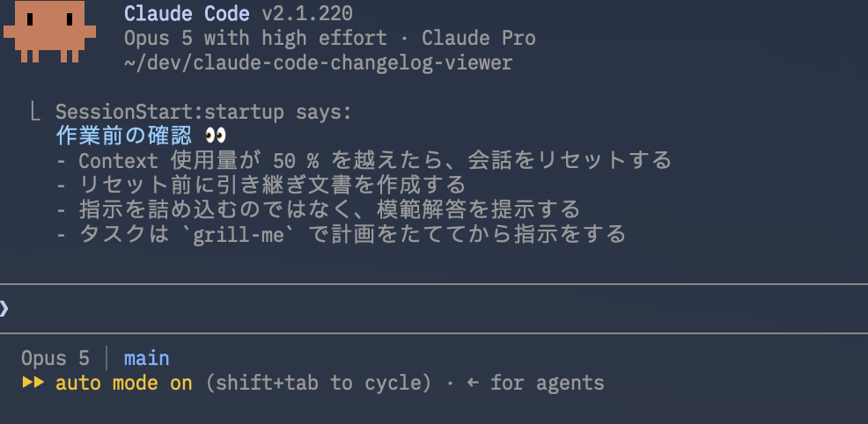Click the yellow double-arrow auto mode icon
868x424 pixels.
point(33,383)
